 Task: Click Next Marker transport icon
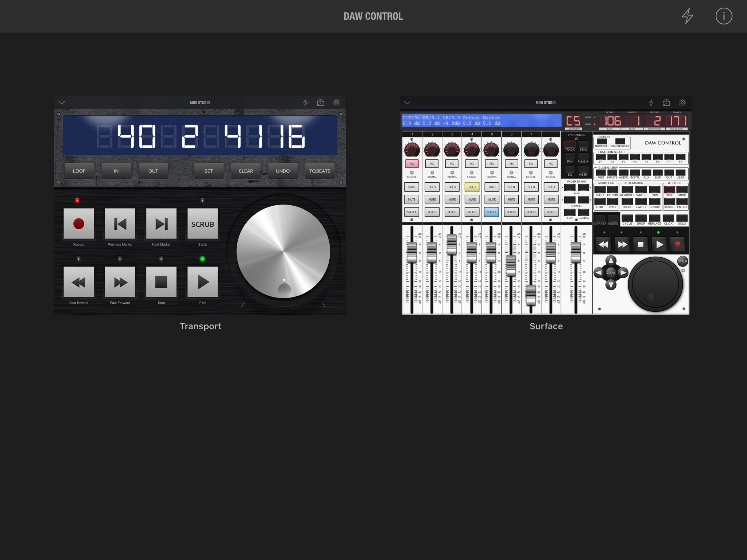click(160, 223)
